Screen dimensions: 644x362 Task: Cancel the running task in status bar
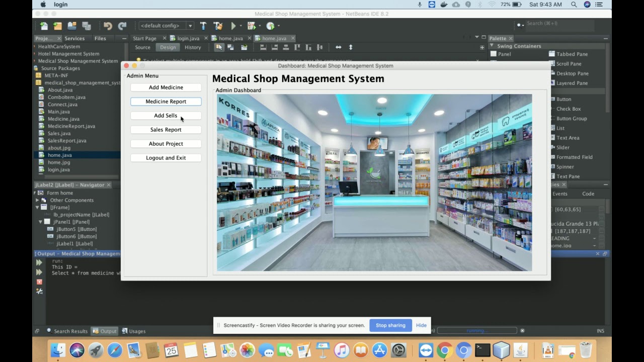522,331
